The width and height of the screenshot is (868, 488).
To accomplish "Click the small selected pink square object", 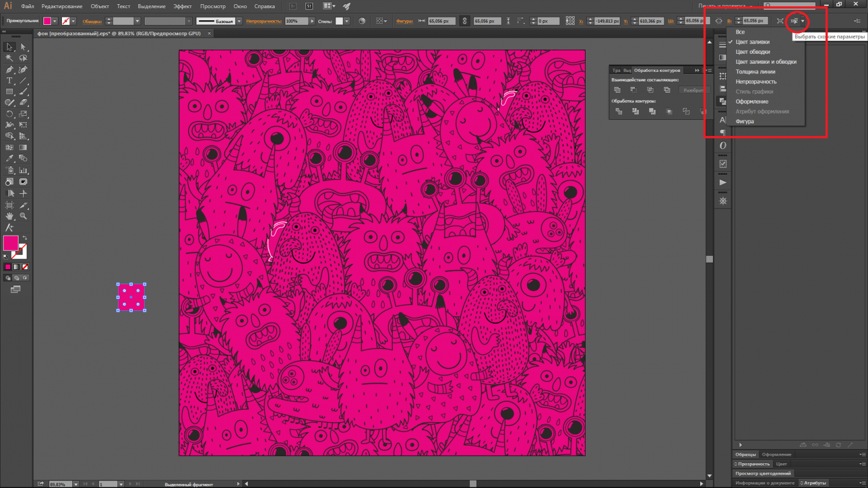I will [x=131, y=298].
